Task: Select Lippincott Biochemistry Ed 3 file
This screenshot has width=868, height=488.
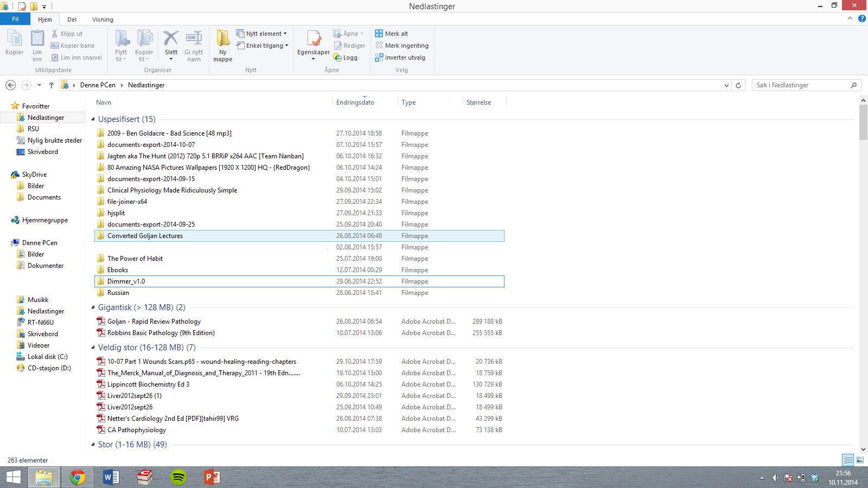Action: (x=299, y=384)
